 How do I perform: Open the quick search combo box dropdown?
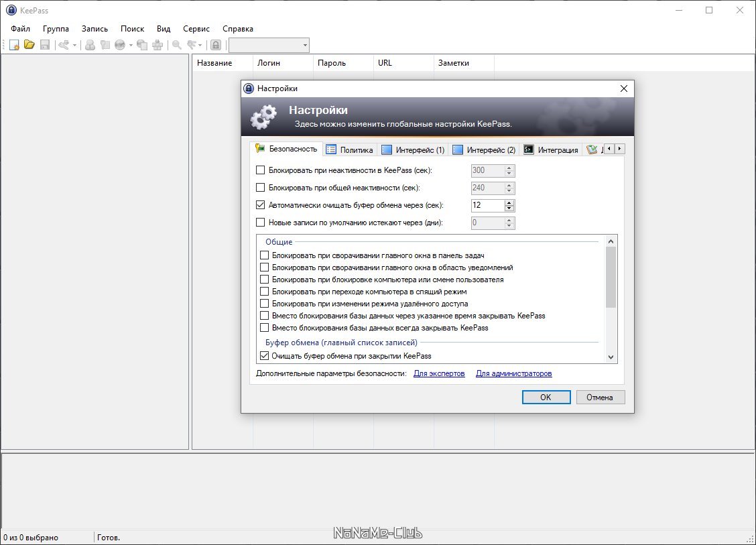(305, 46)
